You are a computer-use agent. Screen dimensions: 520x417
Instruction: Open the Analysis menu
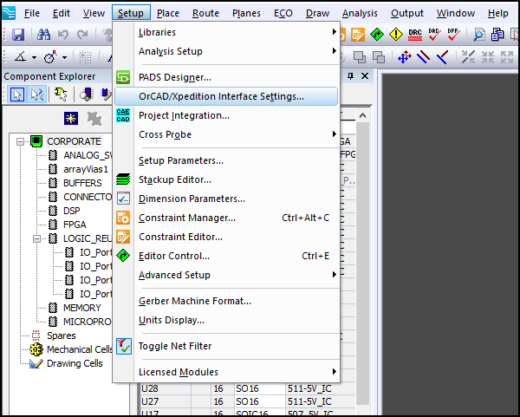point(360,13)
